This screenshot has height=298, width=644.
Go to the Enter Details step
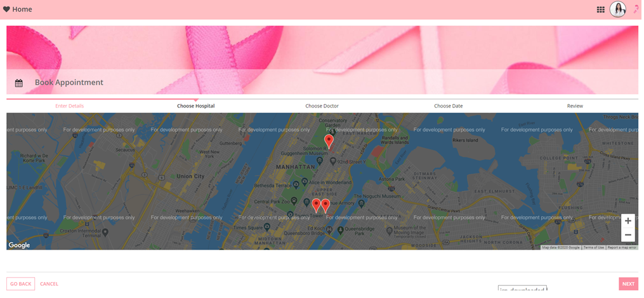69,106
